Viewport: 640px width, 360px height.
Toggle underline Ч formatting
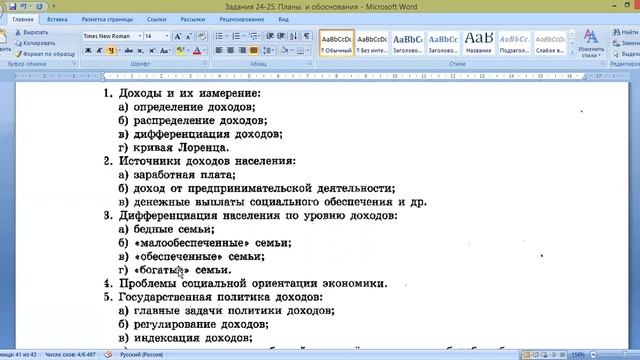point(111,51)
